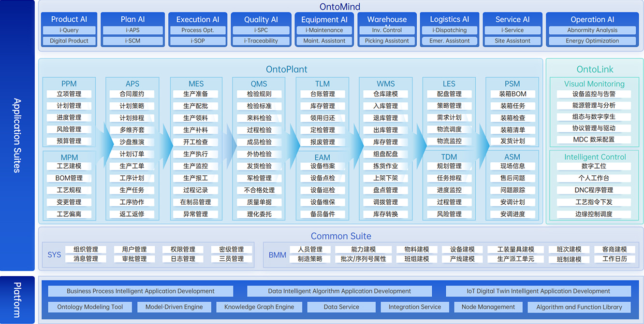The image size is (644, 324).
Task: Open the Equipment AI header
Action: (x=324, y=20)
